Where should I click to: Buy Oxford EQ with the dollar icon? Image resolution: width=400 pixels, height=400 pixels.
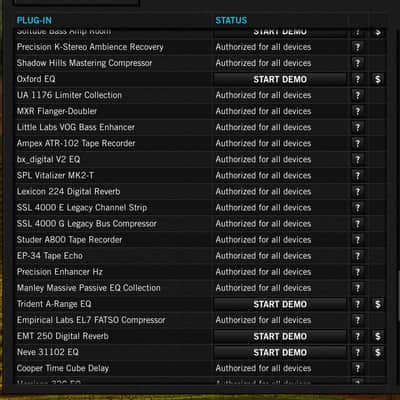click(x=378, y=79)
